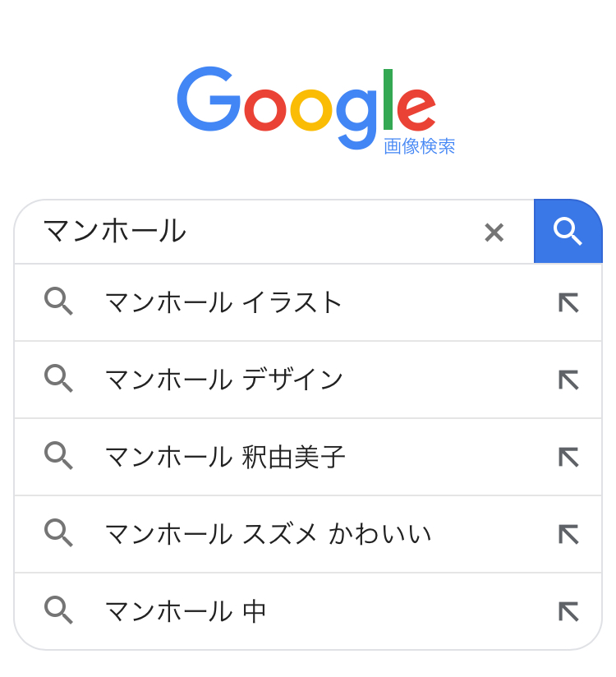Fill query arrow for マンホール 釈由美子
Image resolution: width=616 pixels, height=677 pixels.
pos(568,457)
